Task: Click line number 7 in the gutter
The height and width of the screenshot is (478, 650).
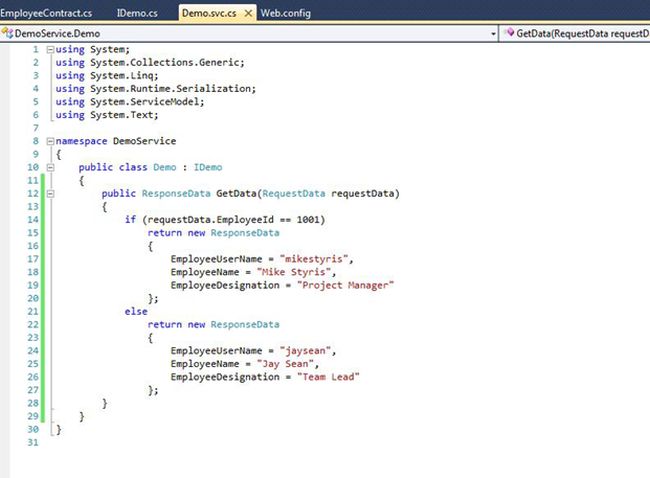Action: tap(36, 128)
